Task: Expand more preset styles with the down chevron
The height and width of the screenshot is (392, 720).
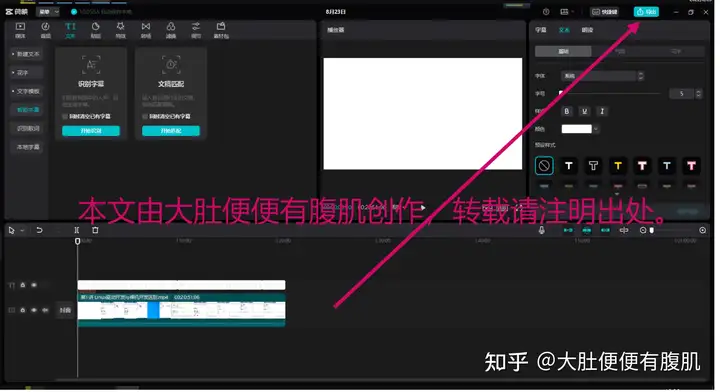Action: 617,194
